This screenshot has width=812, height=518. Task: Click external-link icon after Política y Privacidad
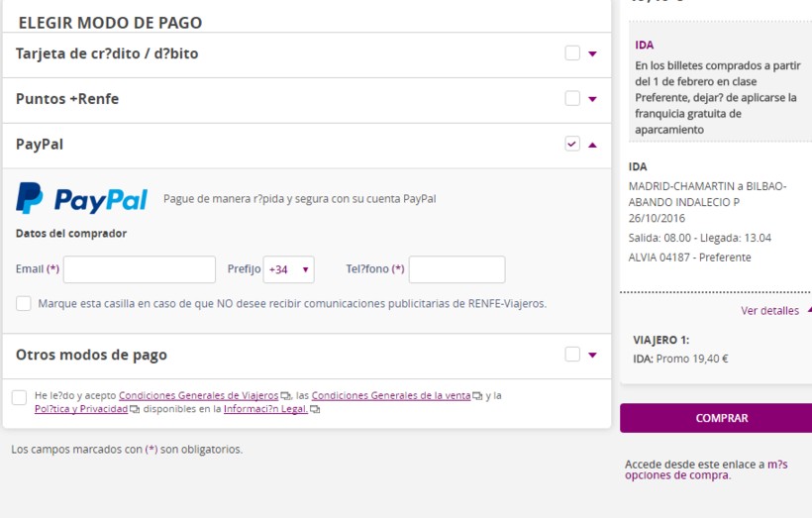pyautogui.click(x=134, y=410)
